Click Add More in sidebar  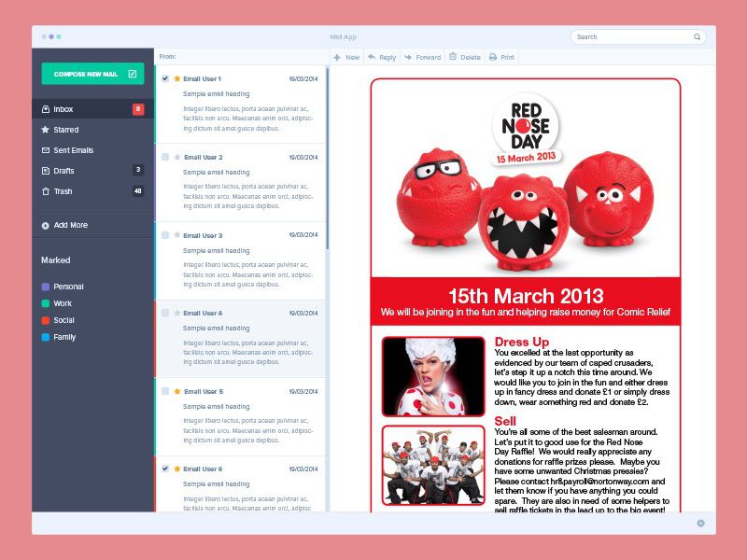pyautogui.click(x=71, y=225)
